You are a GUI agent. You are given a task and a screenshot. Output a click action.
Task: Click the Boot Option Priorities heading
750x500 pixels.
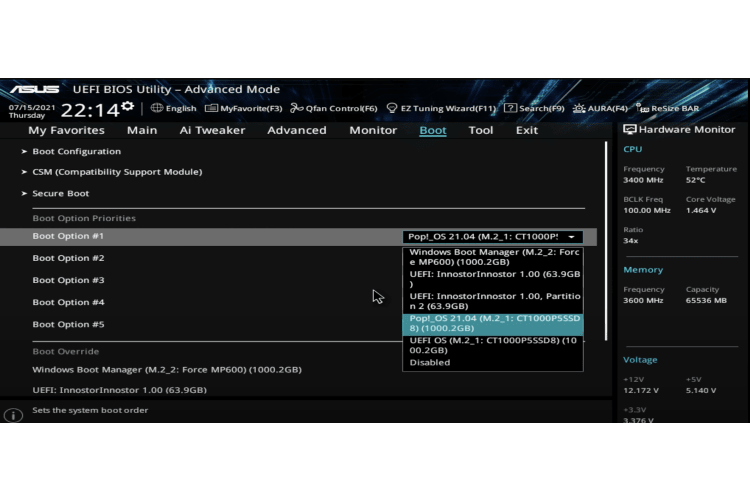pyautogui.click(x=84, y=218)
